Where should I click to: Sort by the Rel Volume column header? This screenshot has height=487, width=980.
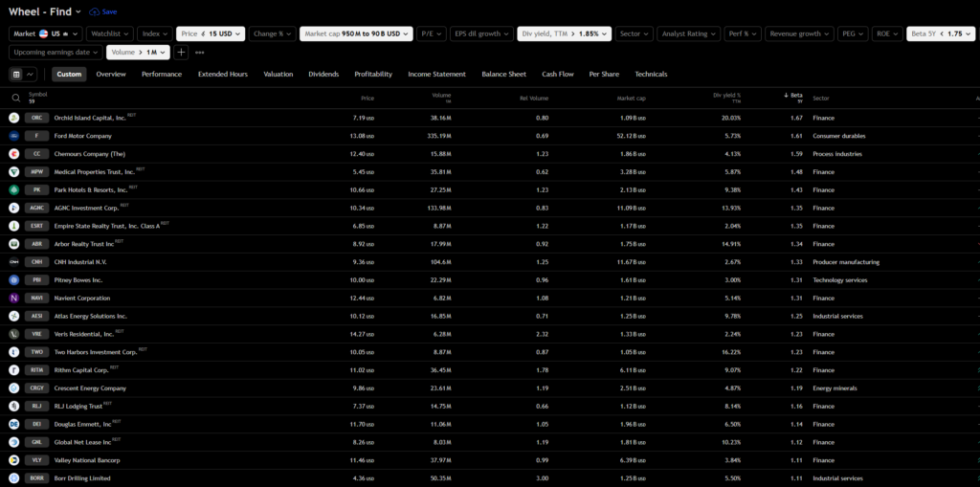pyautogui.click(x=534, y=99)
